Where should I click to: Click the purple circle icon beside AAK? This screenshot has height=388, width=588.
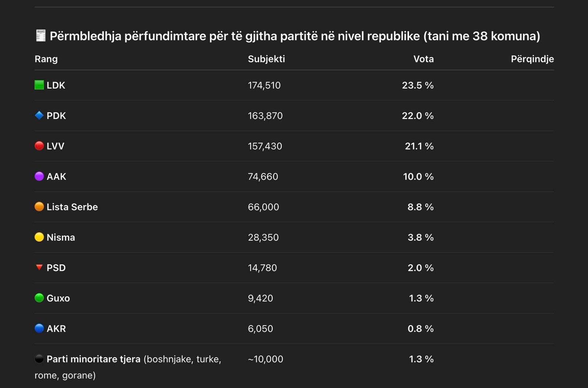click(x=39, y=176)
